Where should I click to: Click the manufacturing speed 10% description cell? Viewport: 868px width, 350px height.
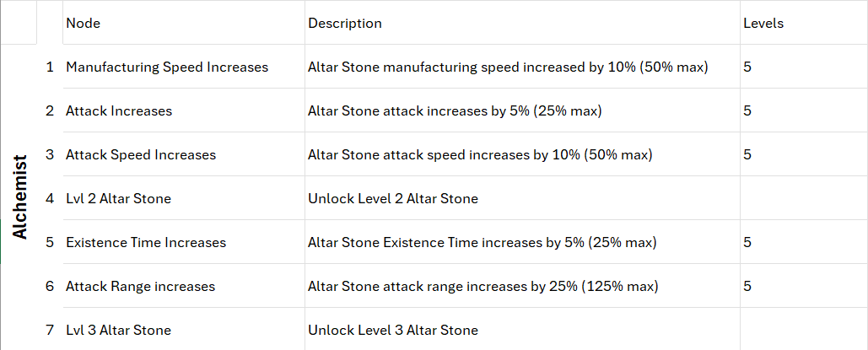pos(522,67)
